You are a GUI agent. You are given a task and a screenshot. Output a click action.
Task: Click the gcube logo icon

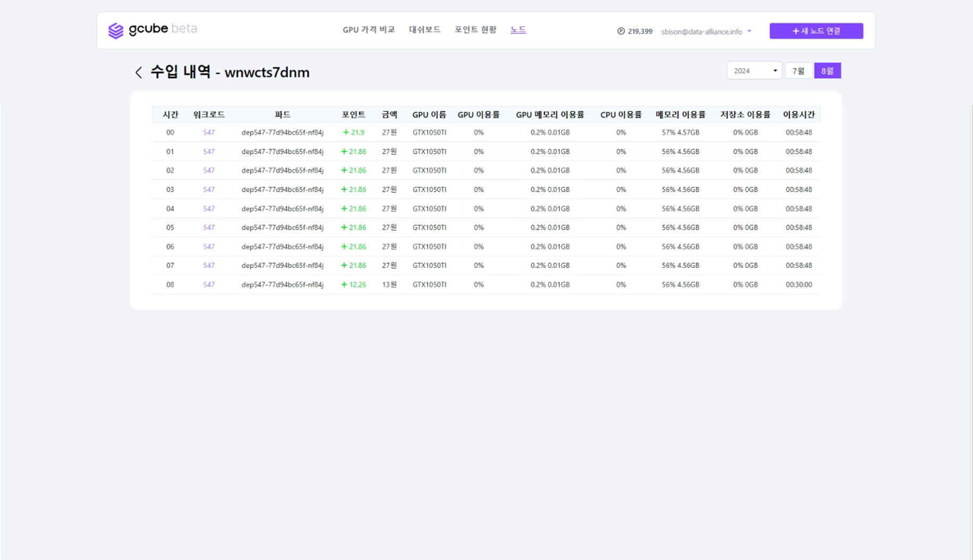pyautogui.click(x=115, y=31)
